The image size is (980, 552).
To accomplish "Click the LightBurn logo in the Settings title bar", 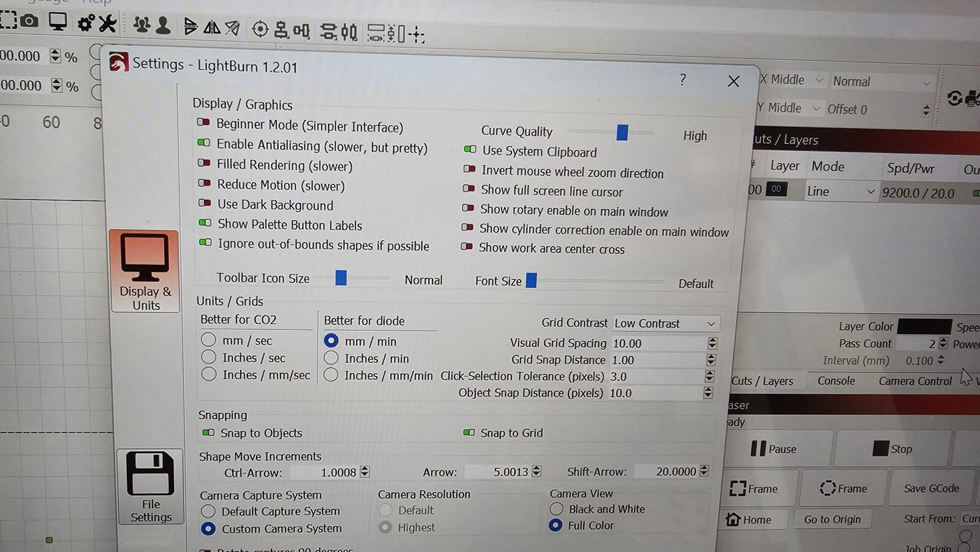I will 118,62.
